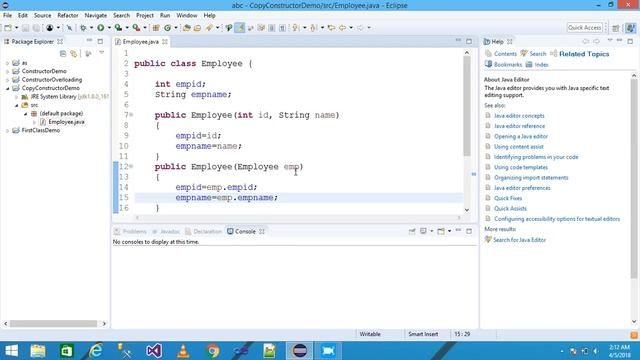Click the Coverage launch toolbar icon

(118, 28)
